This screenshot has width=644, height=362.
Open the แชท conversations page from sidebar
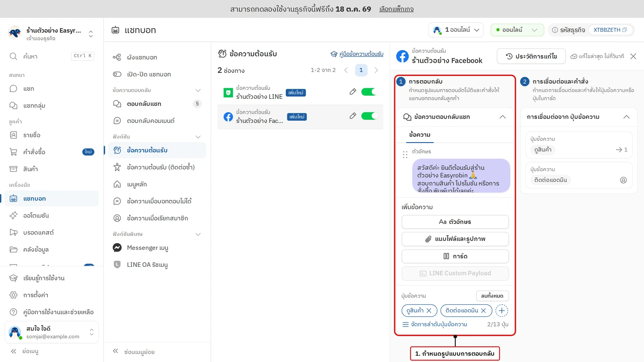[x=51, y=88]
